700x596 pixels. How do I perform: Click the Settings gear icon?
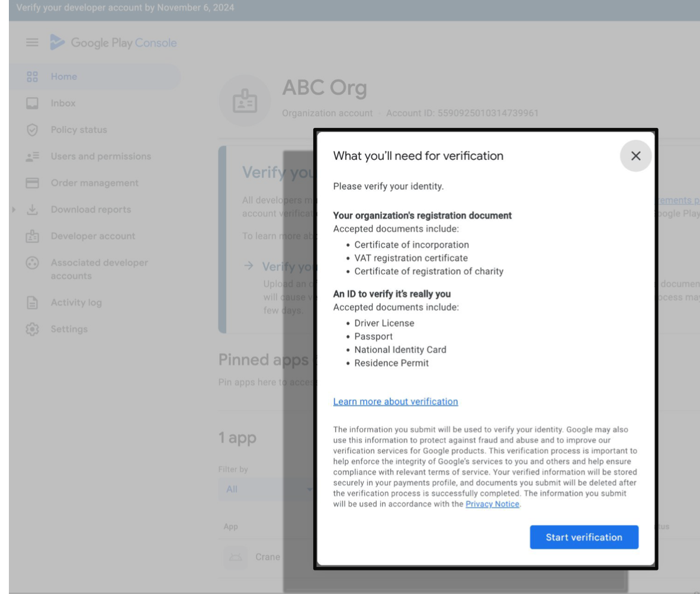[32, 329]
